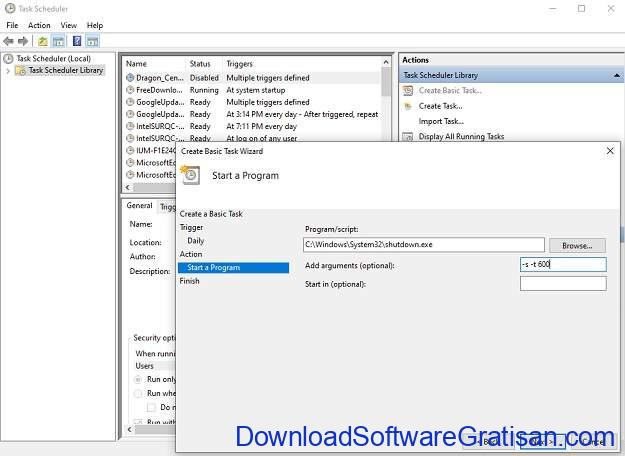Toggle the Show/Hide Action Pane icon
Viewport: 625px width, 456px height.
point(92,41)
